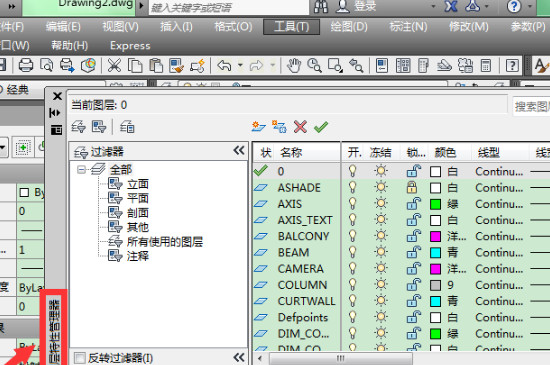Open the undo history dropdown arrow
Screen dimensions: 550x365
click(x=240, y=65)
